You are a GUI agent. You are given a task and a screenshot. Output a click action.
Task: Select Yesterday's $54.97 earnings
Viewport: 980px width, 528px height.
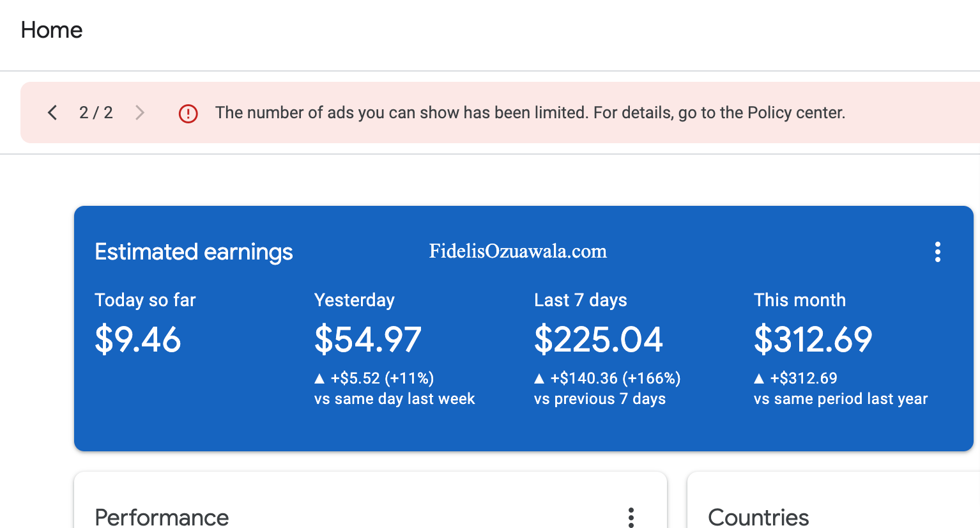coord(368,339)
